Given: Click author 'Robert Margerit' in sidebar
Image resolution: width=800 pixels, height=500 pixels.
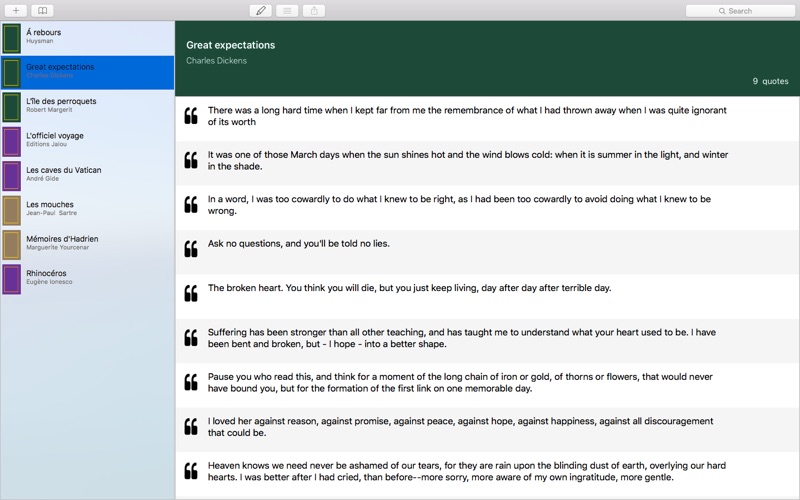Looking at the screenshot, I should tap(49, 110).
